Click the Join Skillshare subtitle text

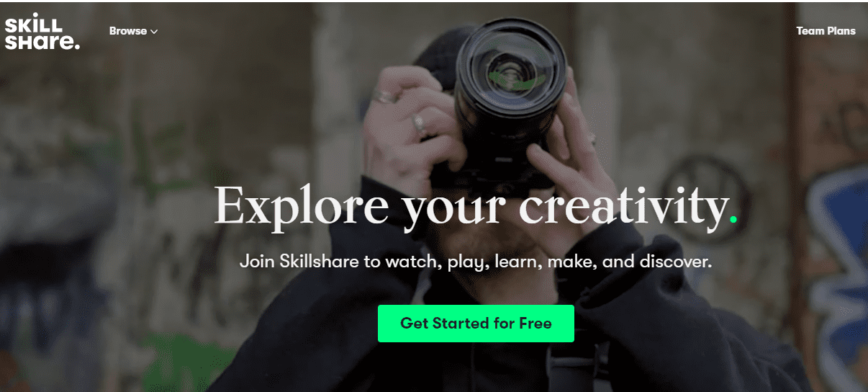coord(476,261)
